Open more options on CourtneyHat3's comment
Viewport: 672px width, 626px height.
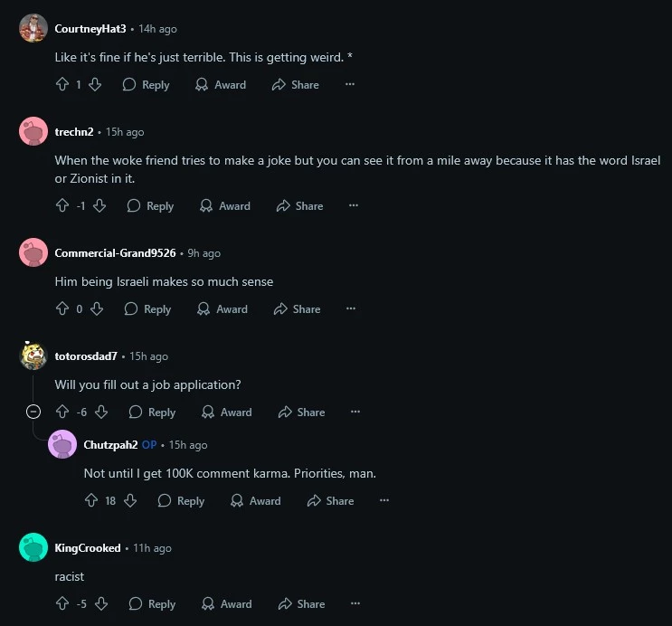pyautogui.click(x=350, y=84)
